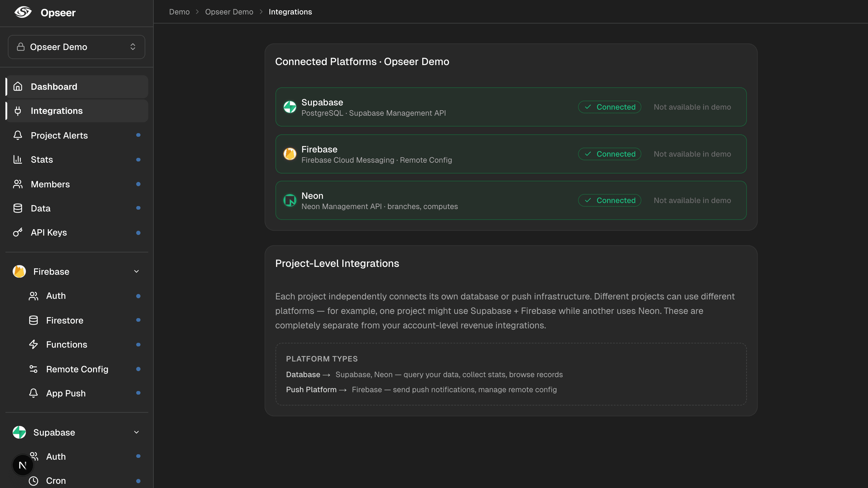Open Firestore under Firebase

(84, 320)
